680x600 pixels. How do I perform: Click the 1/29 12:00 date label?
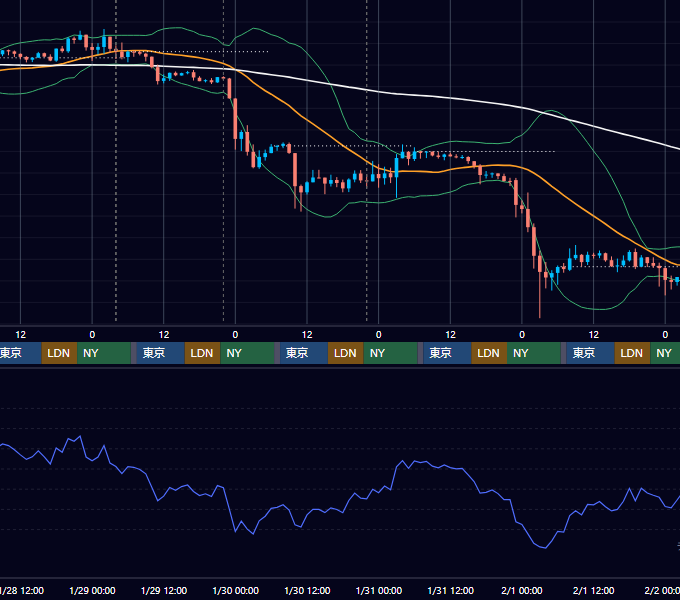coord(163,590)
